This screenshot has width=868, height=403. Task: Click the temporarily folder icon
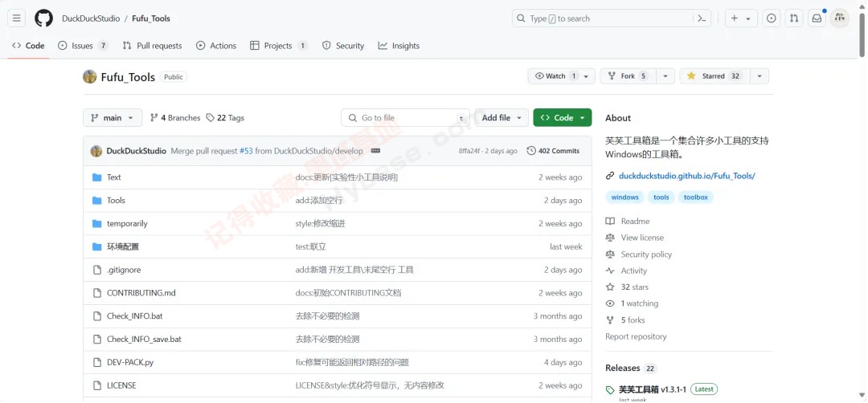[x=97, y=224]
